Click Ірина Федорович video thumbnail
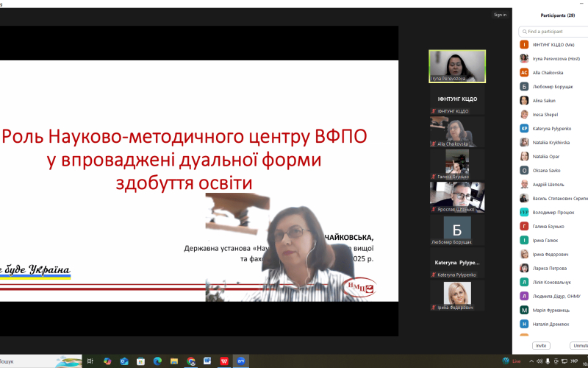588x368 pixels. click(x=457, y=296)
